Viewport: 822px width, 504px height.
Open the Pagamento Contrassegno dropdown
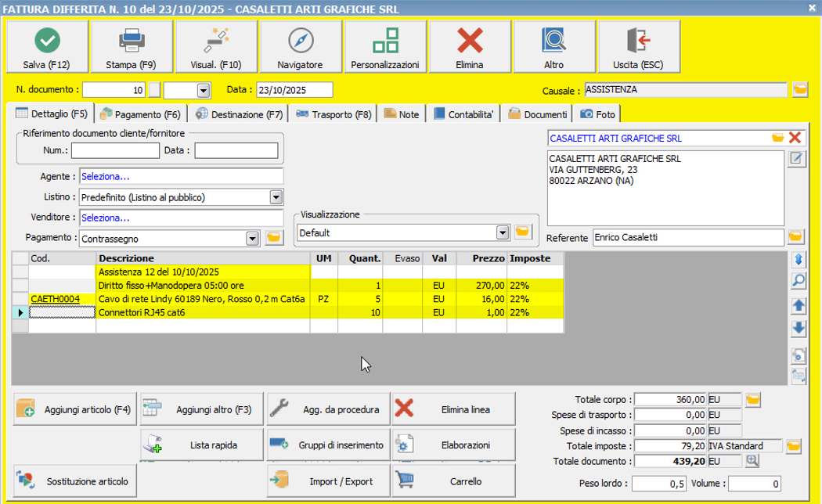coord(252,238)
